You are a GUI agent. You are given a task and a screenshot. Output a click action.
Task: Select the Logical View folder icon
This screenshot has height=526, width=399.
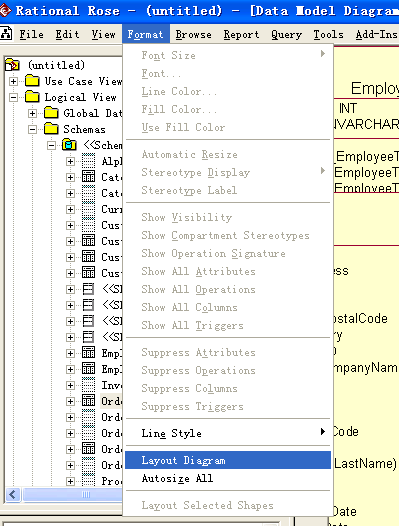[x=32, y=97]
